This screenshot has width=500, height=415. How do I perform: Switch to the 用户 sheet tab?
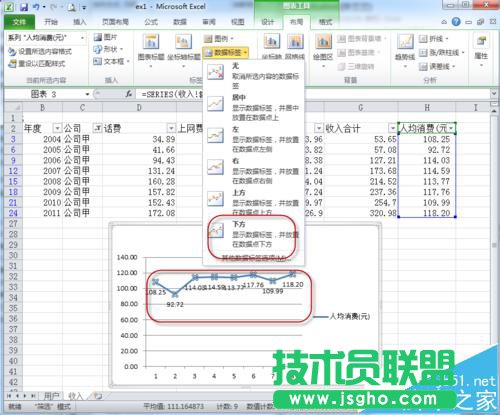[x=52, y=396]
